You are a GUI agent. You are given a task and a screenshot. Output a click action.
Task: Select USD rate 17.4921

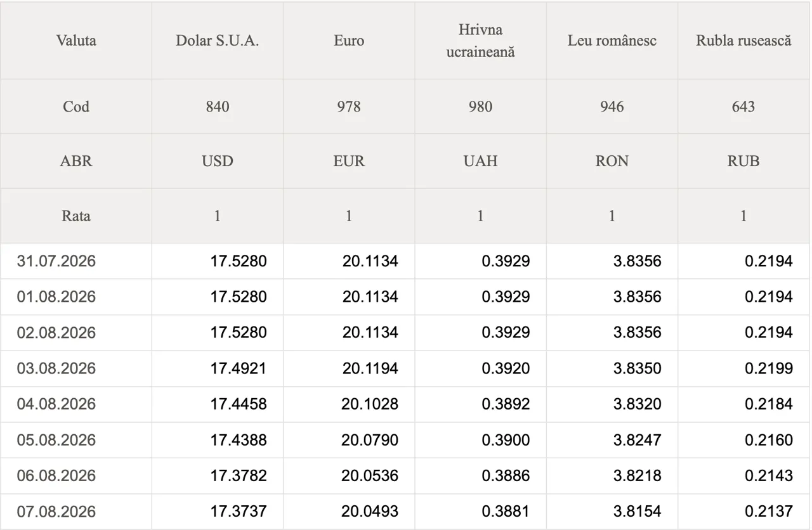click(239, 368)
